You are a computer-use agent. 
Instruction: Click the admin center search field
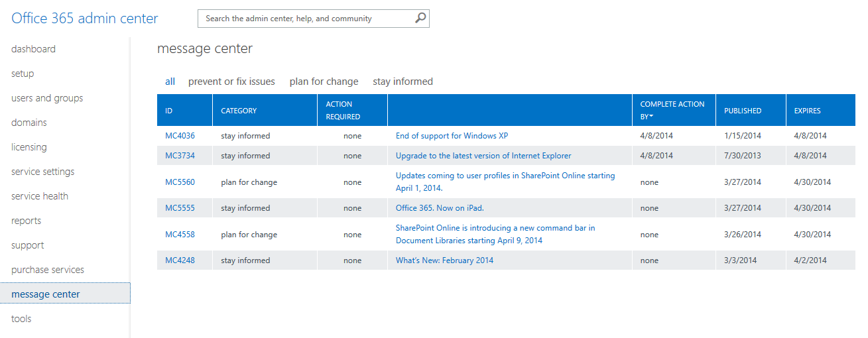(305, 19)
